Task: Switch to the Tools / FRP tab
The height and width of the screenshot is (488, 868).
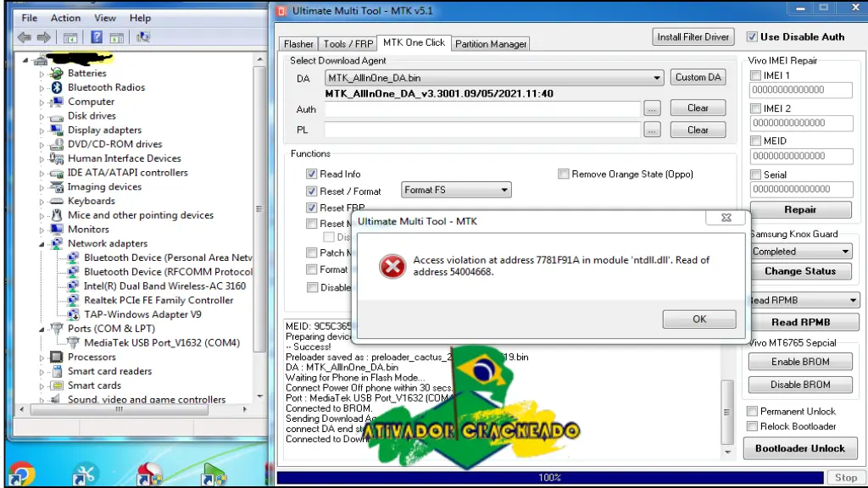Action: 348,44
